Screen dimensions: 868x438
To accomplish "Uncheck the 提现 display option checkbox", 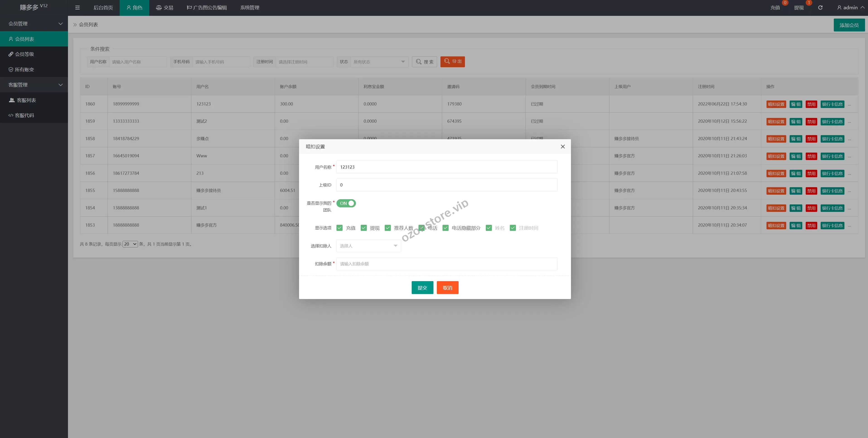I will tap(364, 228).
